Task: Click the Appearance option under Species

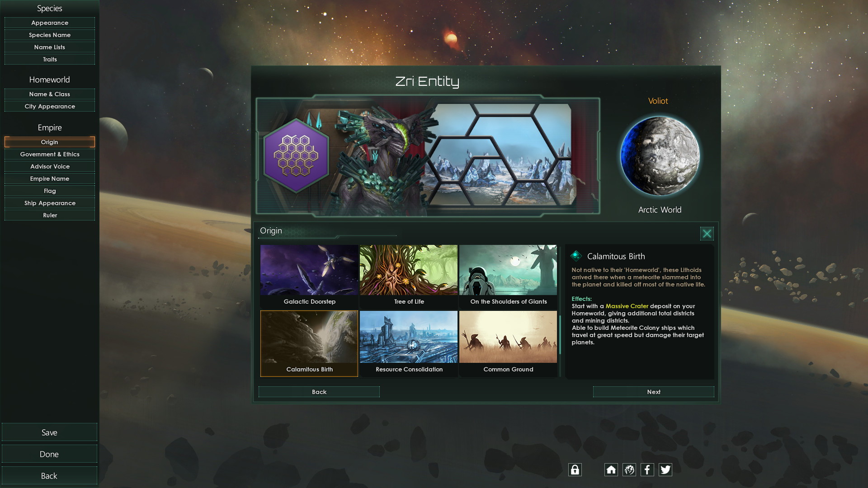Action: point(49,22)
